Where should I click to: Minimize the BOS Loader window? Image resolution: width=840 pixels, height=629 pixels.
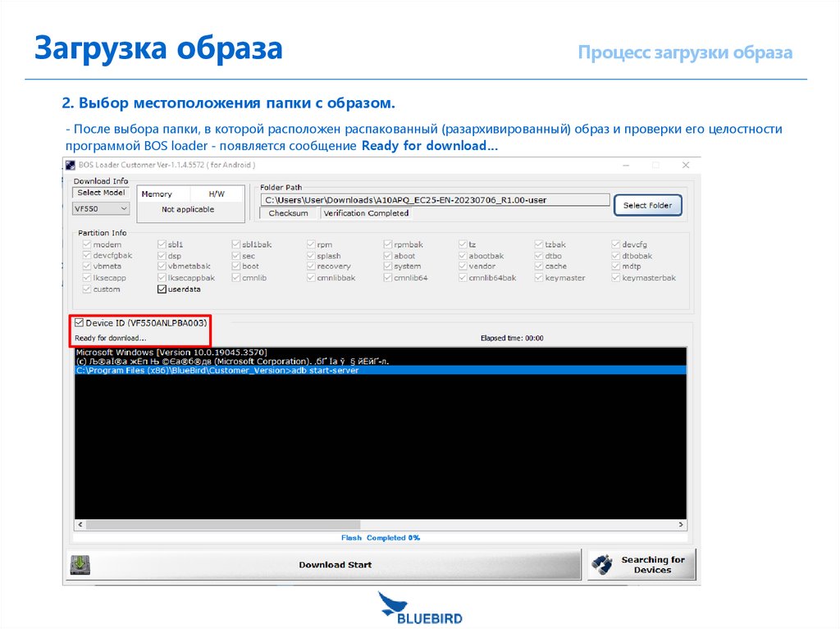626,165
